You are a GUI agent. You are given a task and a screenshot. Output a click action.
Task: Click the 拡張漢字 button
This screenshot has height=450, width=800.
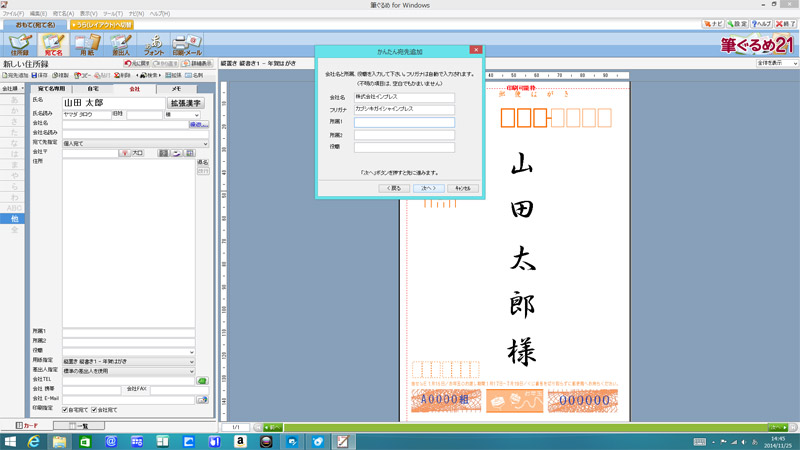click(x=185, y=102)
